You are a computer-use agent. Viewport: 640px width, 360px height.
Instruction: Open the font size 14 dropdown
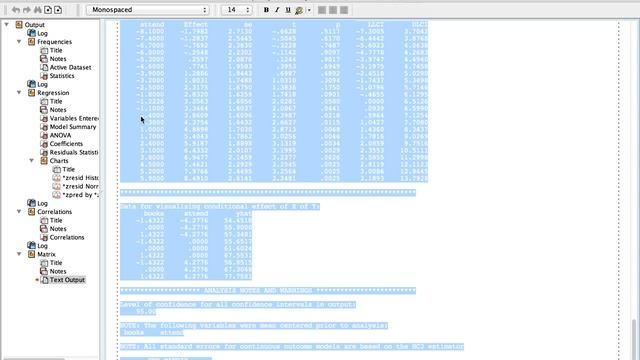(236, 10)
